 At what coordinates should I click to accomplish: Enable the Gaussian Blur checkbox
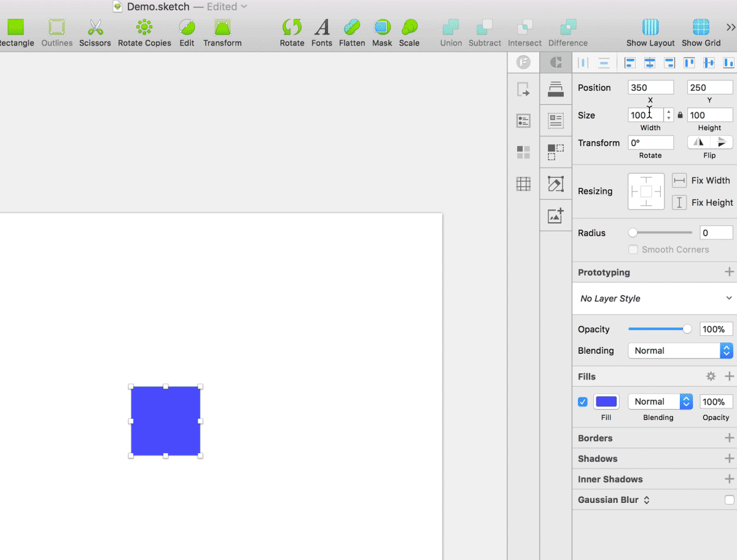729,500
